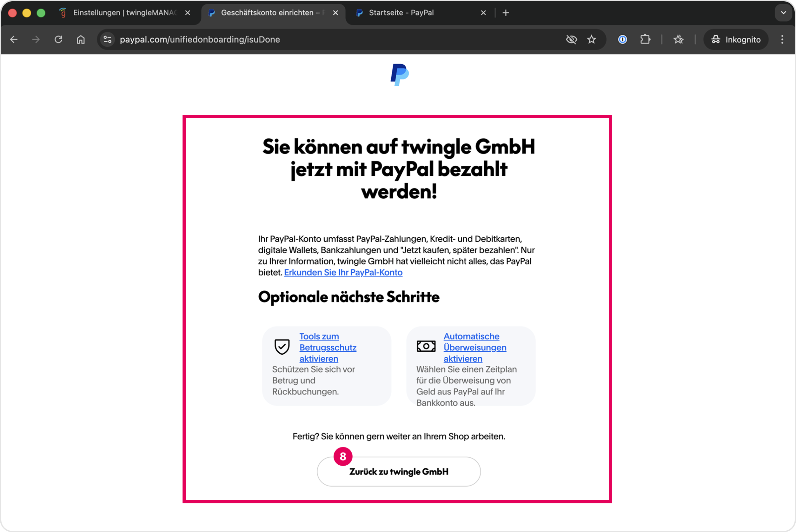Open the Extensions puzzle icon
The height and width of the screenshot is (532, 796).
tap(645, 40)
